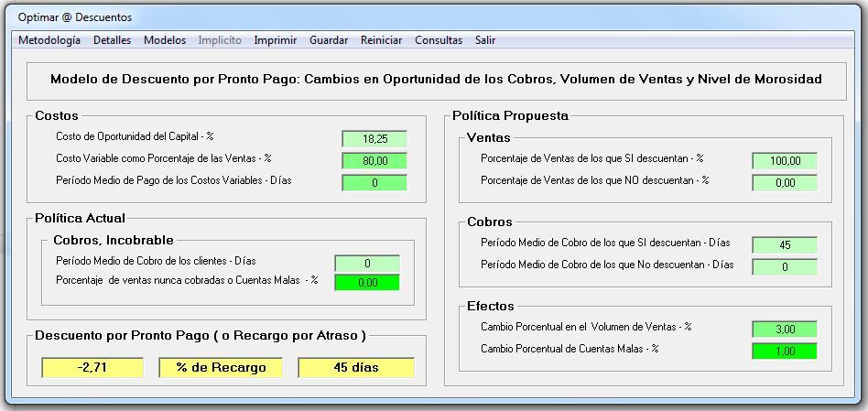
Task: Click cobro días No descuentan field
Action: click(x=785, y=267)
